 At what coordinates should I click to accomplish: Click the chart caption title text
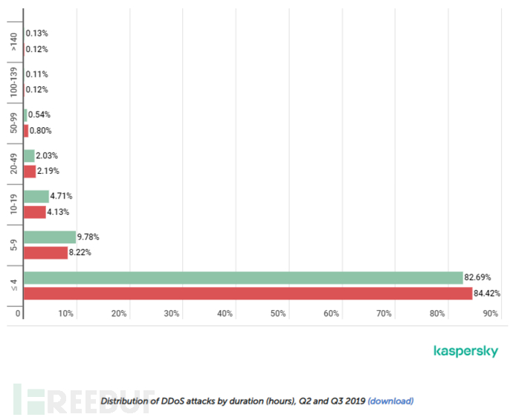point(232,401)
